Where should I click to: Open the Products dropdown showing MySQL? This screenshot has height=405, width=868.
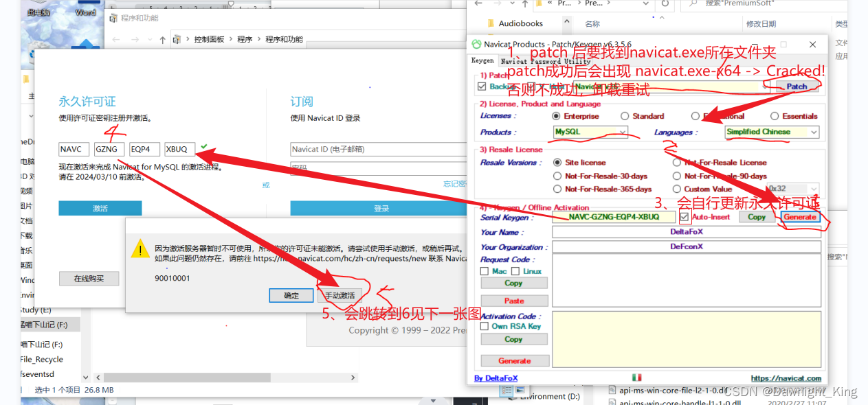click(591, 132)
